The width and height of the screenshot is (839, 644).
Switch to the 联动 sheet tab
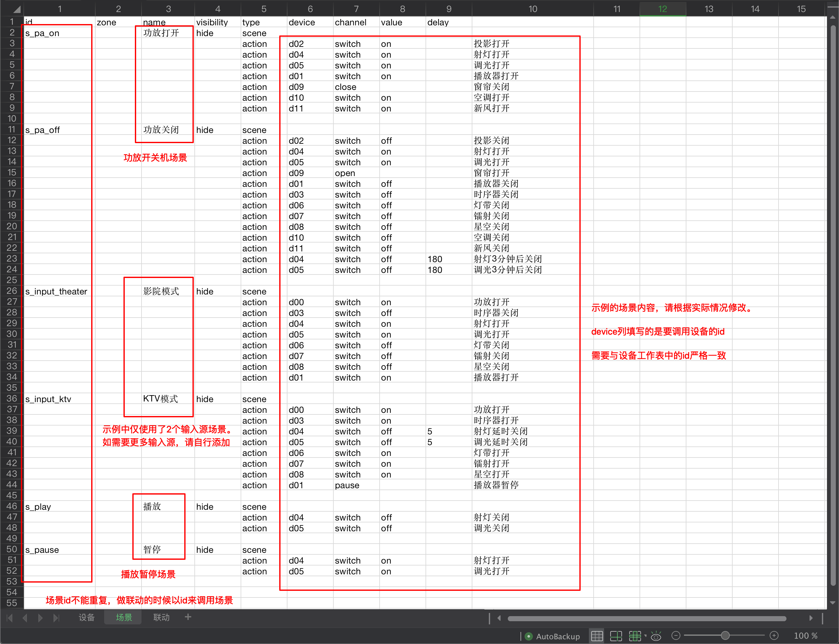(x=161, y=617)
